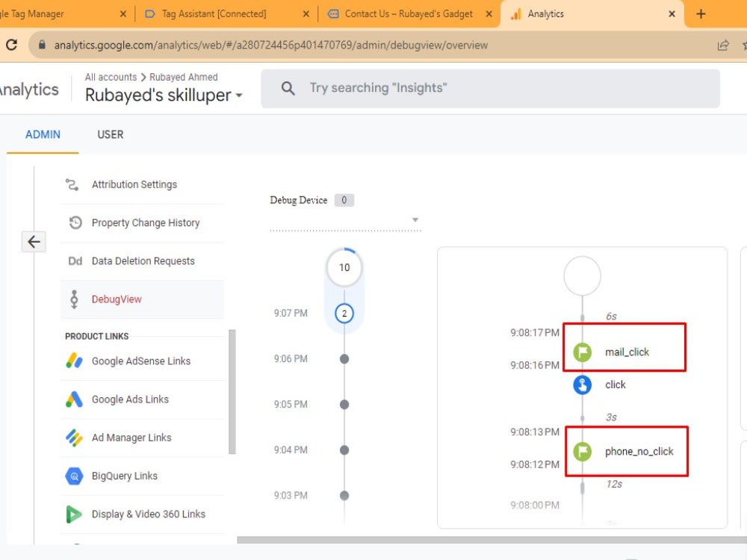
Task: Open BigQuery Links settings
Action: (75, 476)
